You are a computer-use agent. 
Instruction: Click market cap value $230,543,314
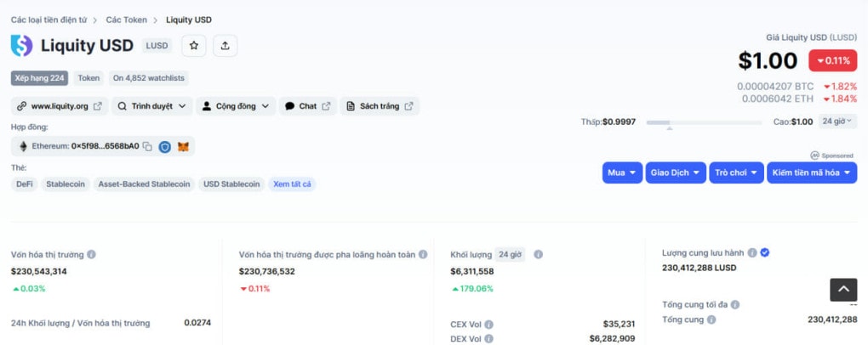(39, 271)
